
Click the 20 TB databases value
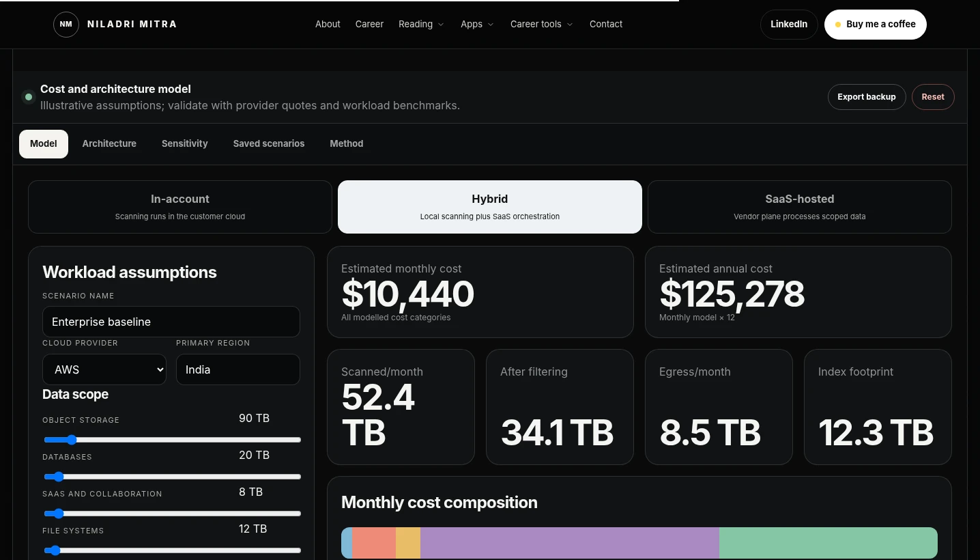(x=254, y=455)
